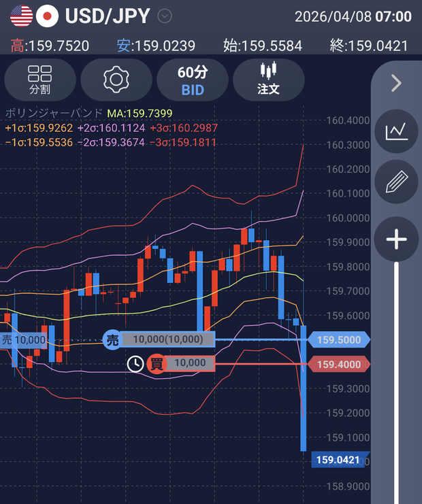This screenshot has height=504, width=422.
Task: Open chart settings gear icon
Action: 116,80
